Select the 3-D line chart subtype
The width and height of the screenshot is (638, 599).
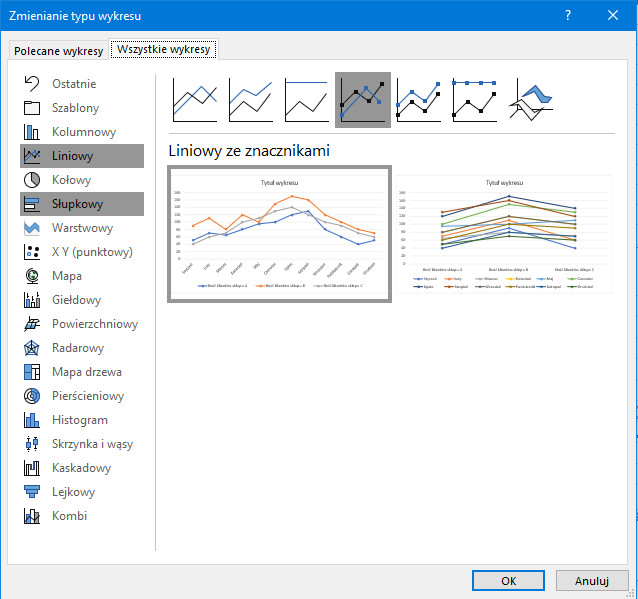[531, 100]
